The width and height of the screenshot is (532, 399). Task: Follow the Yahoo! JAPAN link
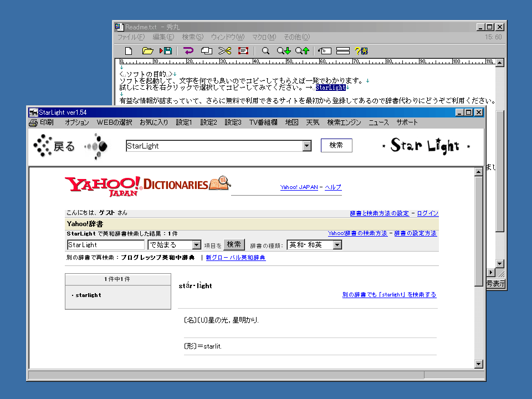(x=299, y=187)
